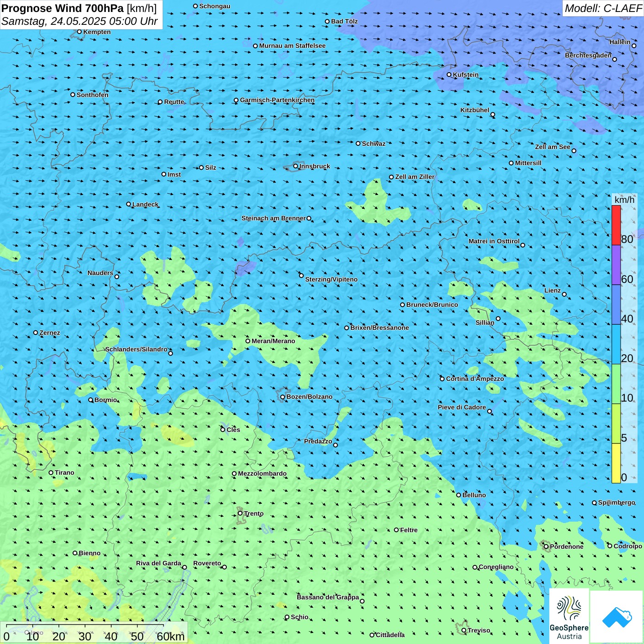Click the 'Sillian' label
Screen dimensions: 644x644
[x=485, y=322]
